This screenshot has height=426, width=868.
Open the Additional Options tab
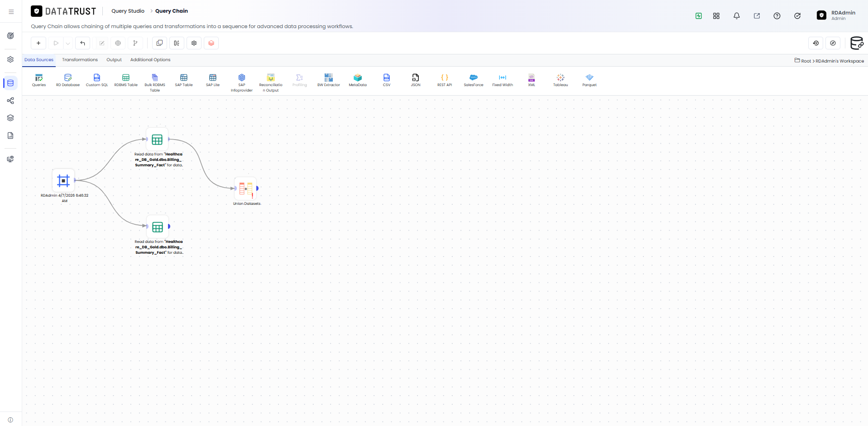pyautogui.click(x=150, y=60)
